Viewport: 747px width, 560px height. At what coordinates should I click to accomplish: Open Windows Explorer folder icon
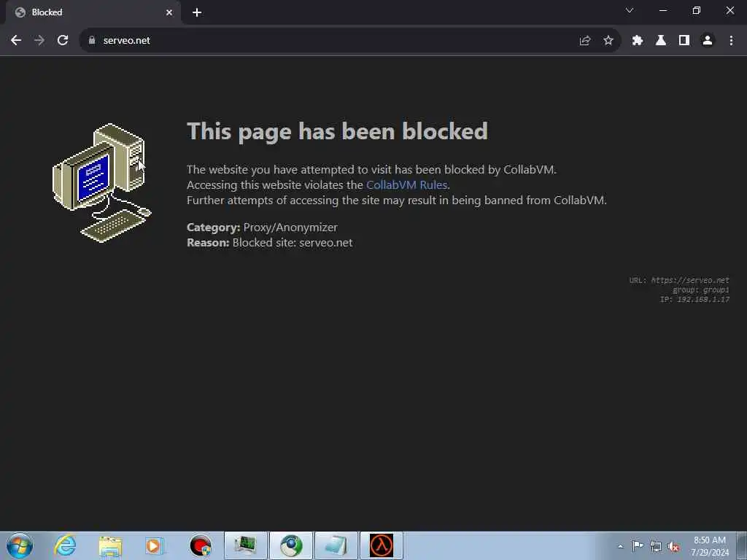point(110,545)
